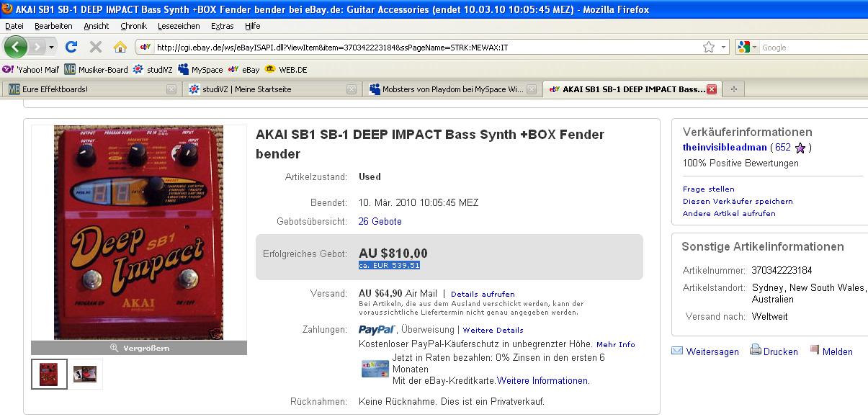Open the search engine selector dropdown
The image size is (868, 417).
[x=754, y=48]
